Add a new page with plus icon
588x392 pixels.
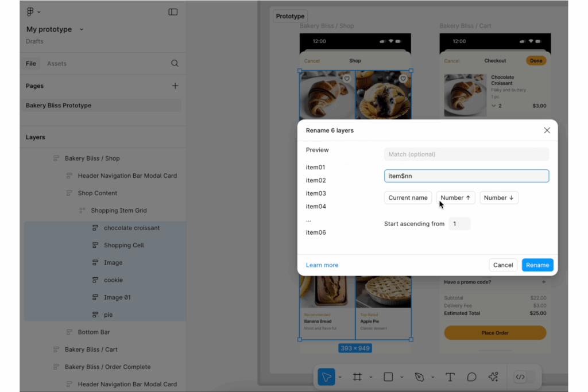(175, 86)
